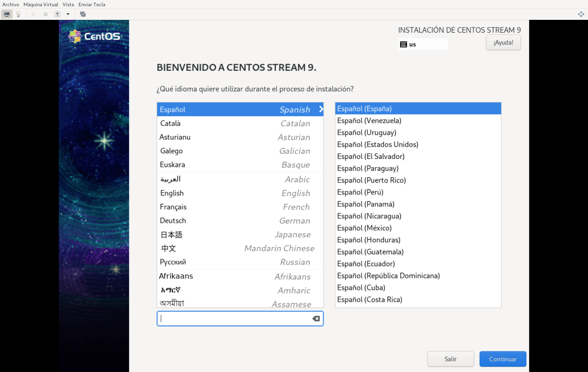The width and height of the screenshot is (588, 372).
Task: Click the Continuar button
Action: [x=503, y=359]
